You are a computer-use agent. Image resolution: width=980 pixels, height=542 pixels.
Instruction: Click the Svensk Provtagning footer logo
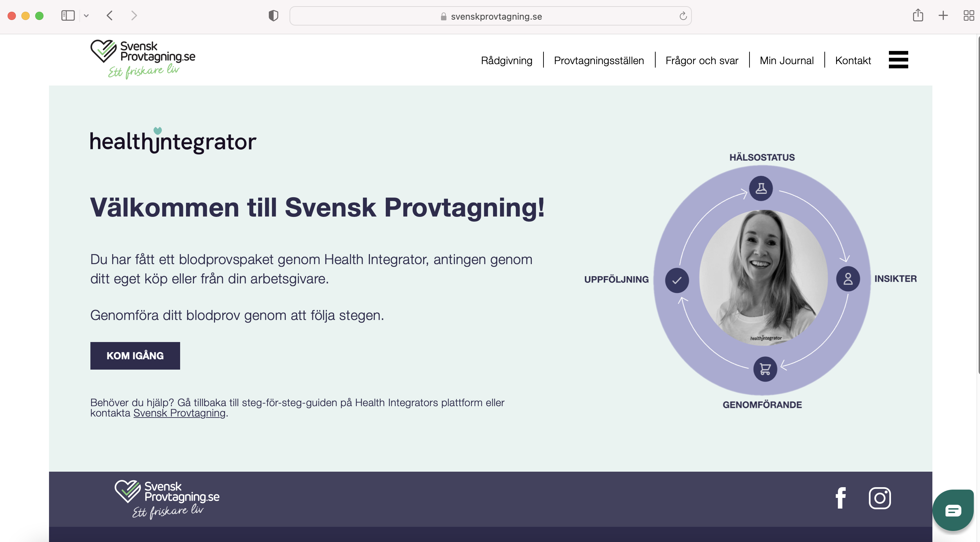(167, 500)
